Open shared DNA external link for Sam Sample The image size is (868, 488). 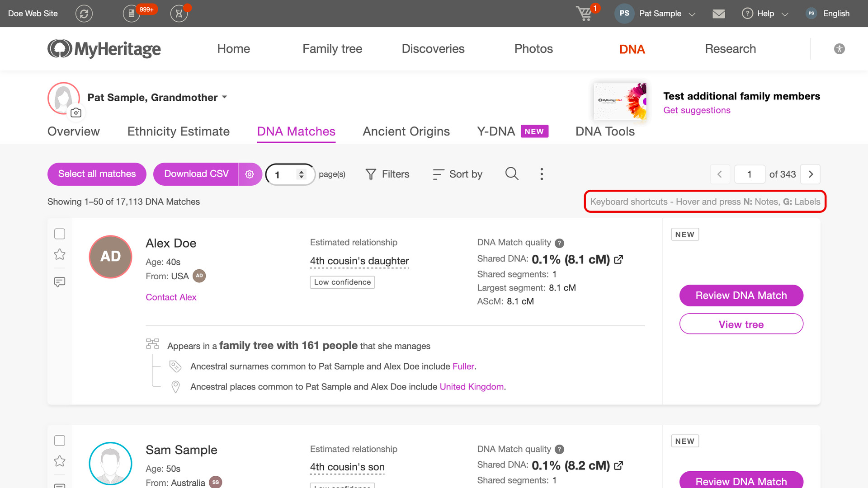619,465
